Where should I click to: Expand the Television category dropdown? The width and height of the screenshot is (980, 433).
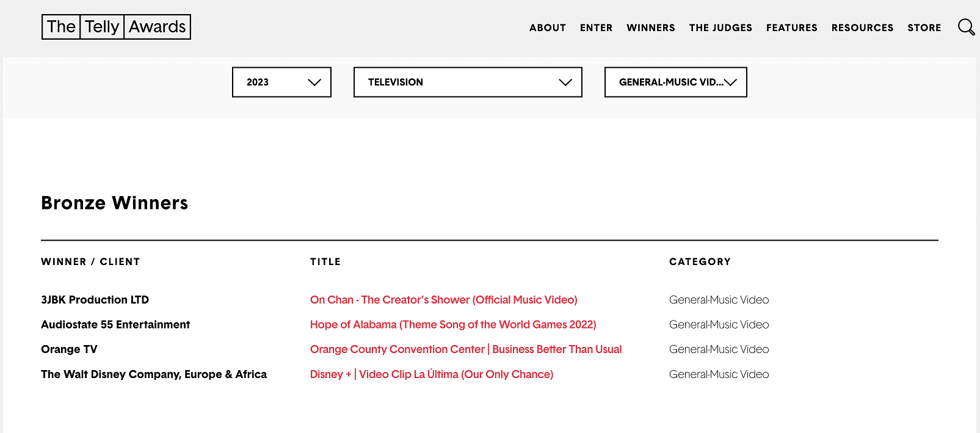(468, 82)
